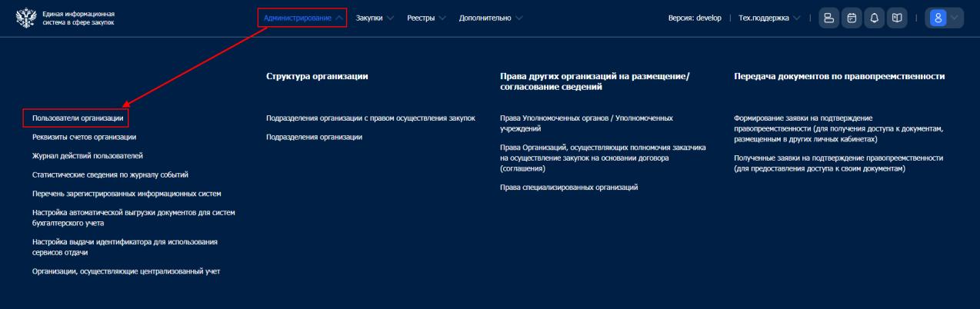Image resolution: width=980 pixels, height=309 pixels.
Task: Open notifications bell icon
Action: pyautogui.click(x=875, y=18)
